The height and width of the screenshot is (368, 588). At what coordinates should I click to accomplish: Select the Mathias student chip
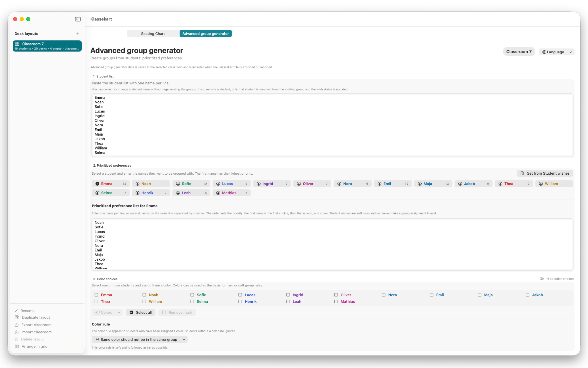click(232, 193)
